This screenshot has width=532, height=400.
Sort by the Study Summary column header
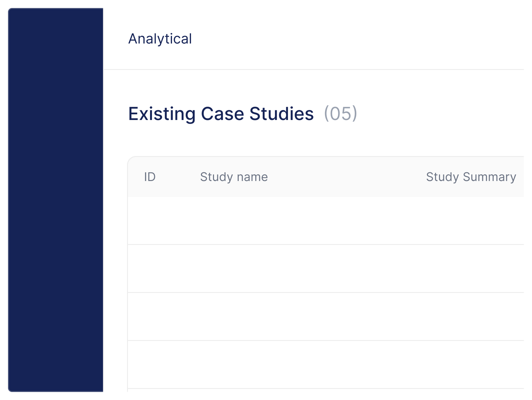[471, 177]
